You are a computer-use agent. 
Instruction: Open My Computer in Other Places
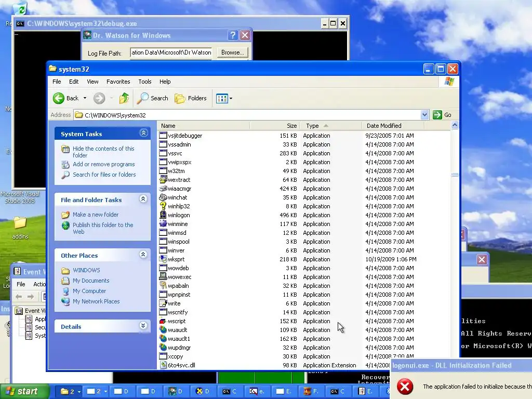(x=89, y=291)
